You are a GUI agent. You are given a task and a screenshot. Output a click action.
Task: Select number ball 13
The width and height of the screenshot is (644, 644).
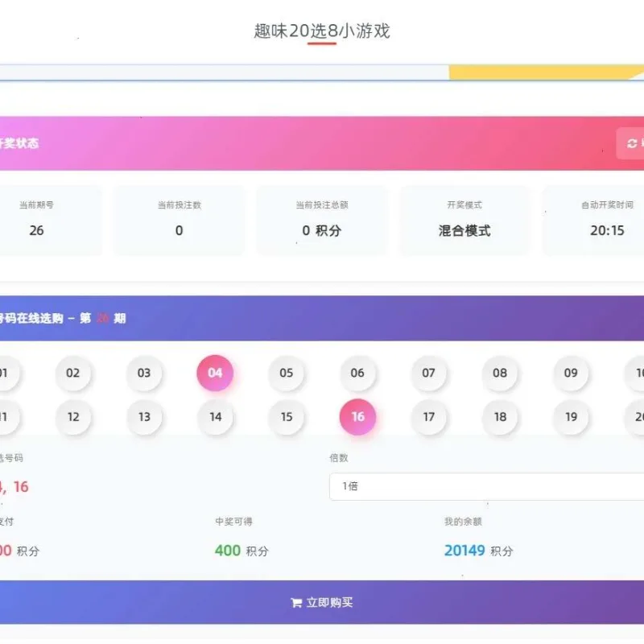click(144, 417)
